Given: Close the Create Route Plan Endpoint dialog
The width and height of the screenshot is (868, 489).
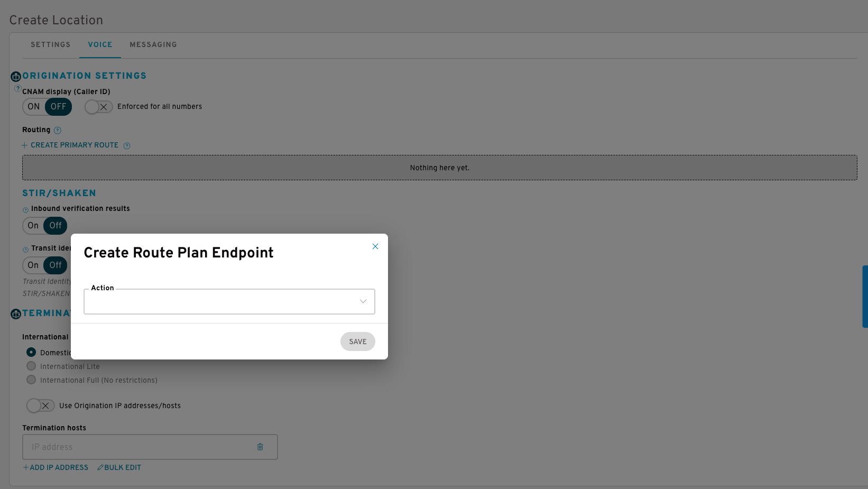Looking at the screenshot, I should pyautogui.click(x=375, y=246).
